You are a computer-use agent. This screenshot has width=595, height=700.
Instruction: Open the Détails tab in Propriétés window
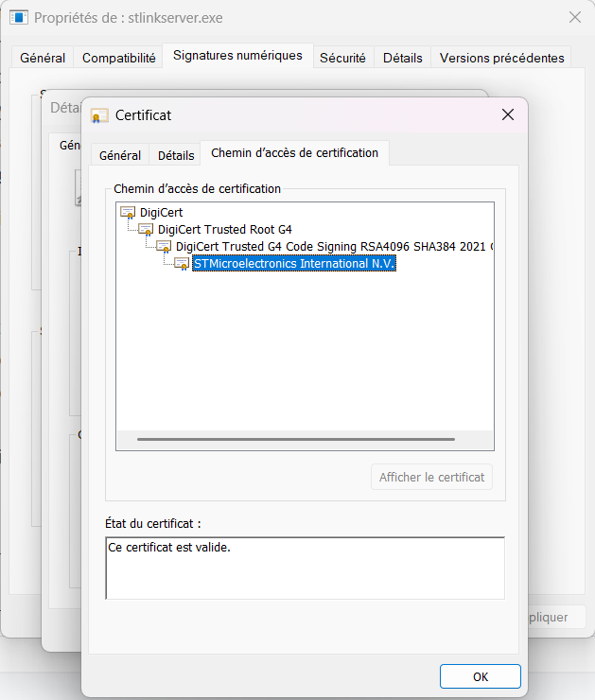coord(403,58)
